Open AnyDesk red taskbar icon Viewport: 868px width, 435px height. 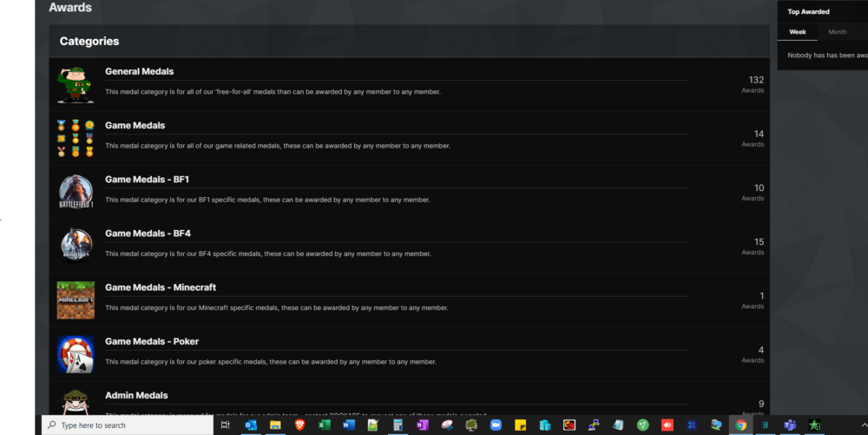click(x=667, y=425)
